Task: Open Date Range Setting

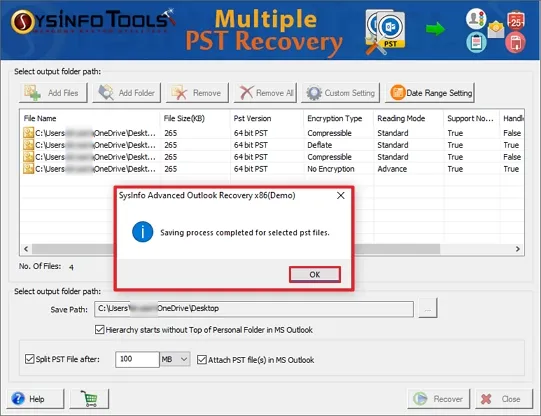Action: tap(430, 93)
